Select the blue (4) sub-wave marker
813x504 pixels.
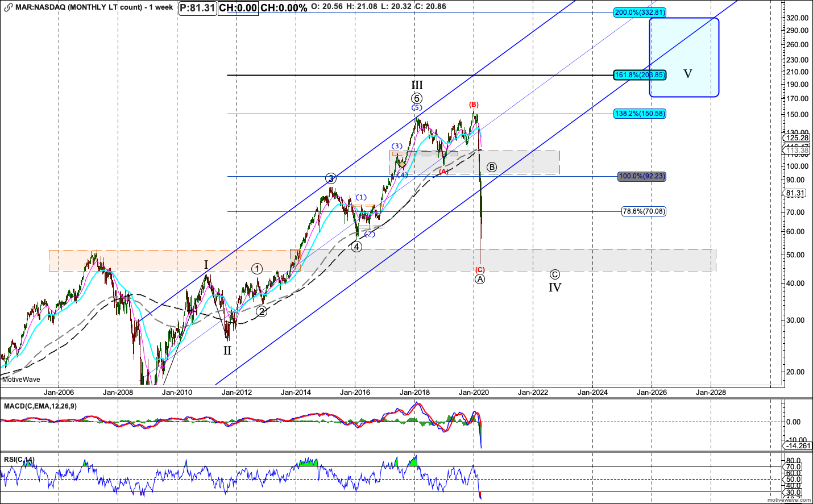coord(402,175)
